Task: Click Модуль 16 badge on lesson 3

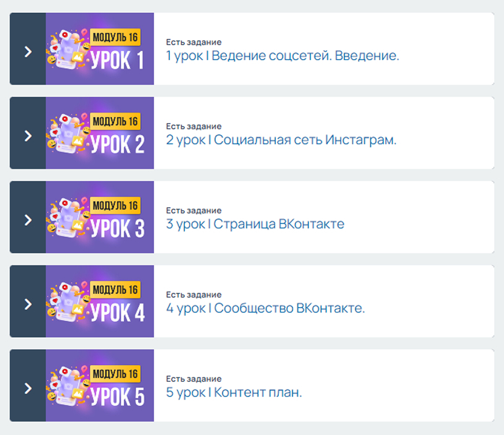Action: pyautogui.click(x=115, y=205)
